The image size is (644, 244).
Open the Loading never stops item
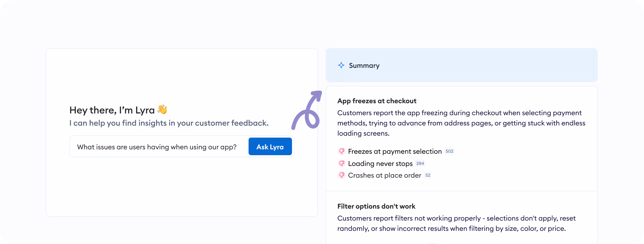380,163
